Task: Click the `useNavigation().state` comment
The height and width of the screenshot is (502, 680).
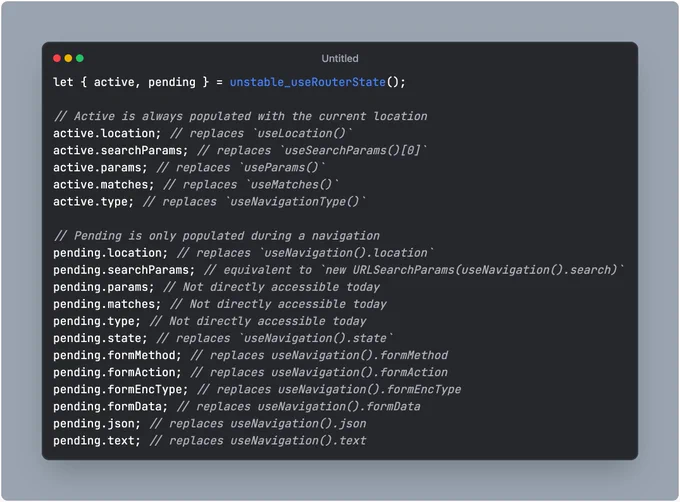Action: (x=318, y=338)
